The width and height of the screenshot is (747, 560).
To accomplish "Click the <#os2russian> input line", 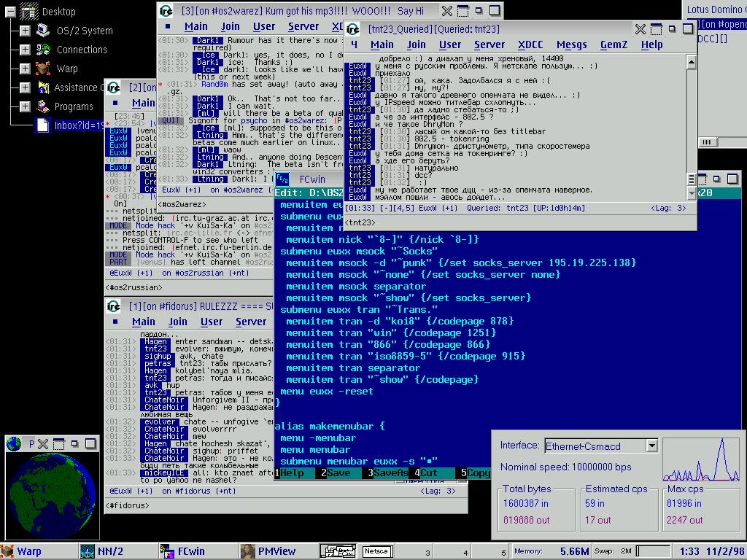I will (189, 287).
